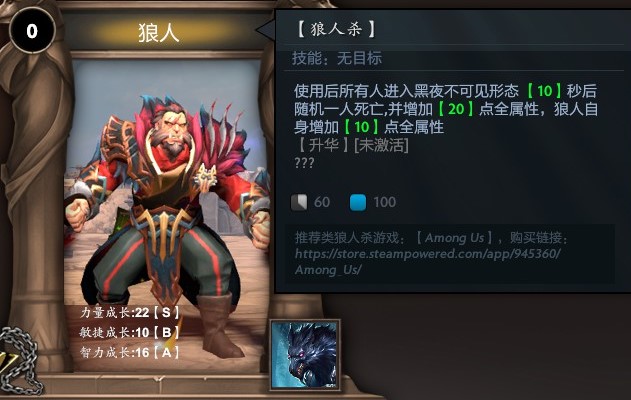The height and width of the screenshot is (400, 631).
Task: Click the mana cost value 100
Action: pyautogui.click(x=384, y=202)
